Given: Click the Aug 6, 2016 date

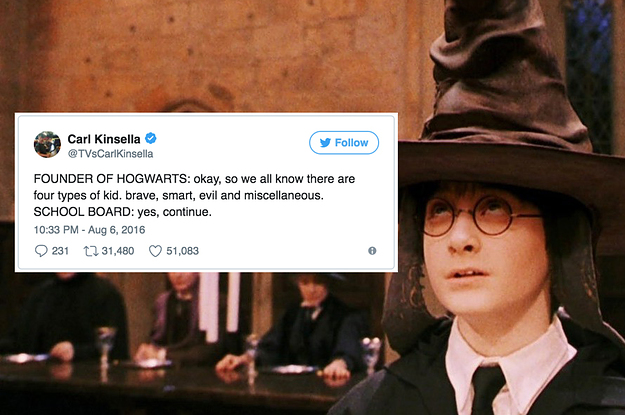Looking at the screenshot, I should coord(116,230).
